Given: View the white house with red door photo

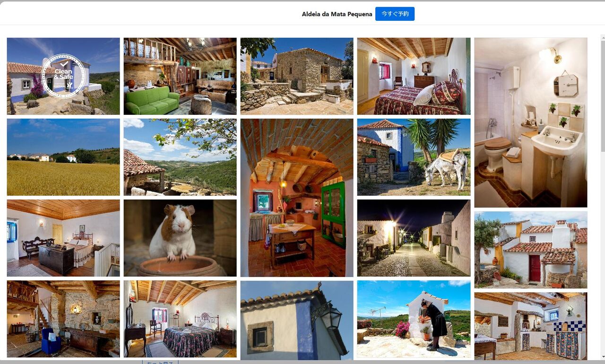Looking at the screenshot, I should (531, 250).
